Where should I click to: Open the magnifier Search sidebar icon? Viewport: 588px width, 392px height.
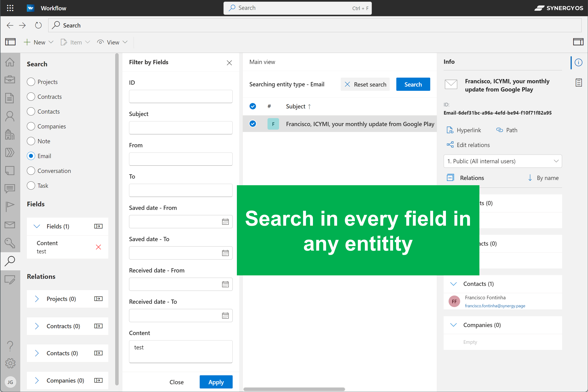point(10,261)
